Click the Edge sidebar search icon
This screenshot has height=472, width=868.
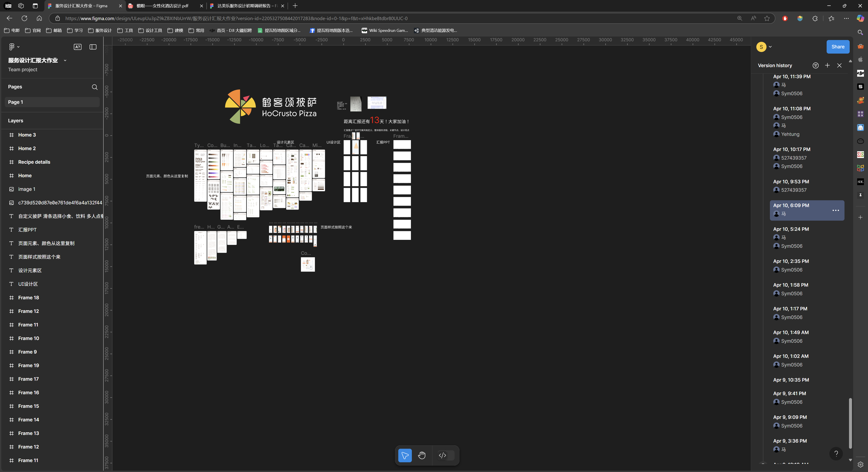click(x=860, y=32)
